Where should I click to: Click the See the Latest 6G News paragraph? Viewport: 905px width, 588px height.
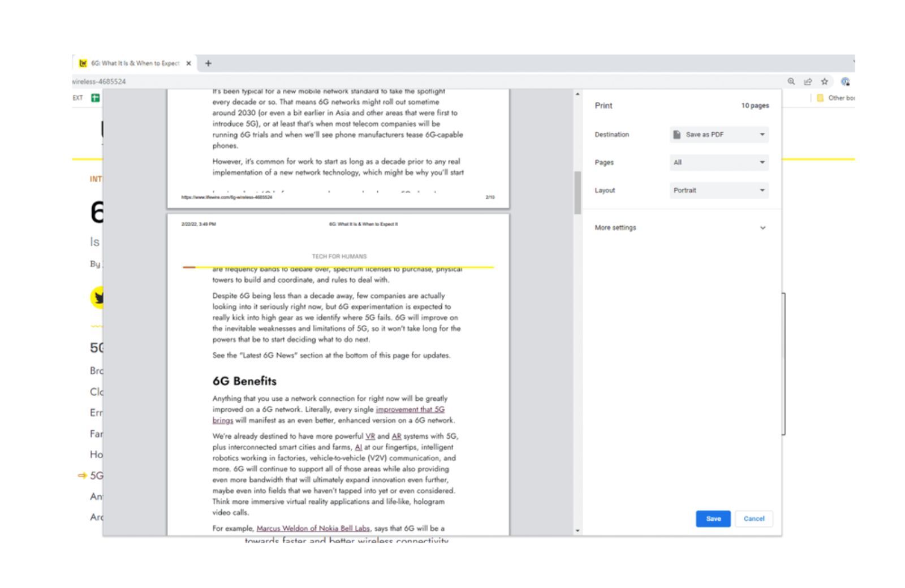(x=331, y=356)
